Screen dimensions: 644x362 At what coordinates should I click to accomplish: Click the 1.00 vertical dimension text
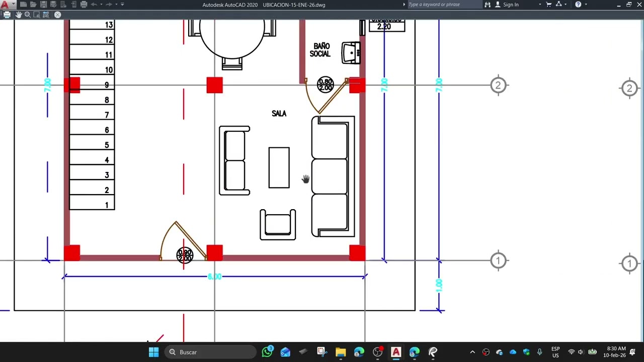point(439,286)
